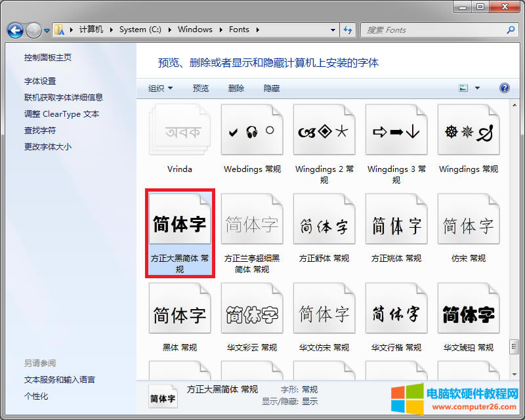Click the font preview thumbnail in details pane
525x420 pixels.
[x=163, y=396]
